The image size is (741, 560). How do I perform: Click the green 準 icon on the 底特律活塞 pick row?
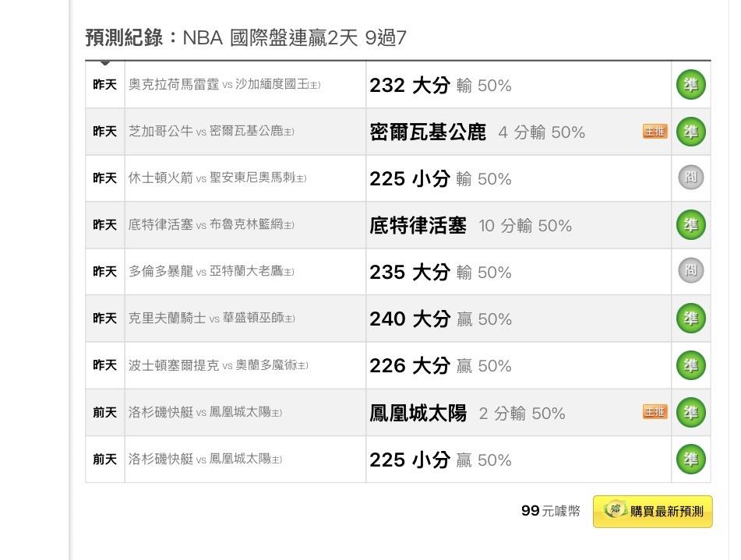point(690,225)
